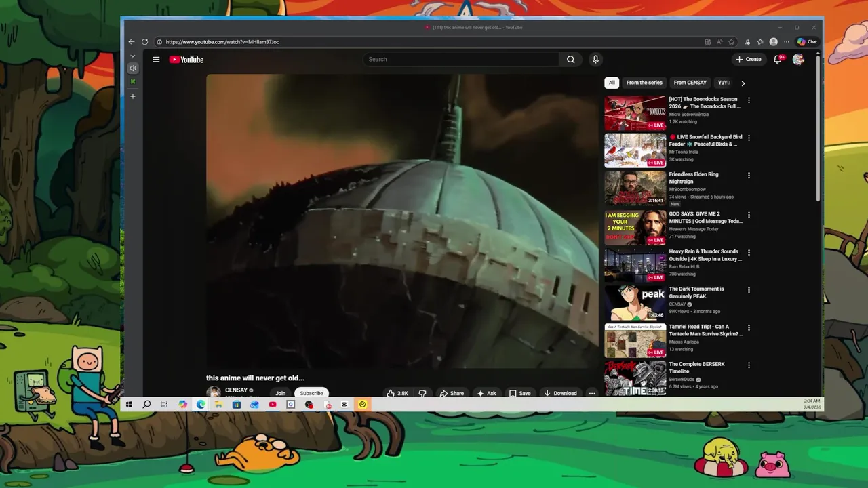Image resolution: width=868 pixels, height=488 pixels.
Task: Open The Boondocks Season 2026 thumbnail
Action: point(635,113)
